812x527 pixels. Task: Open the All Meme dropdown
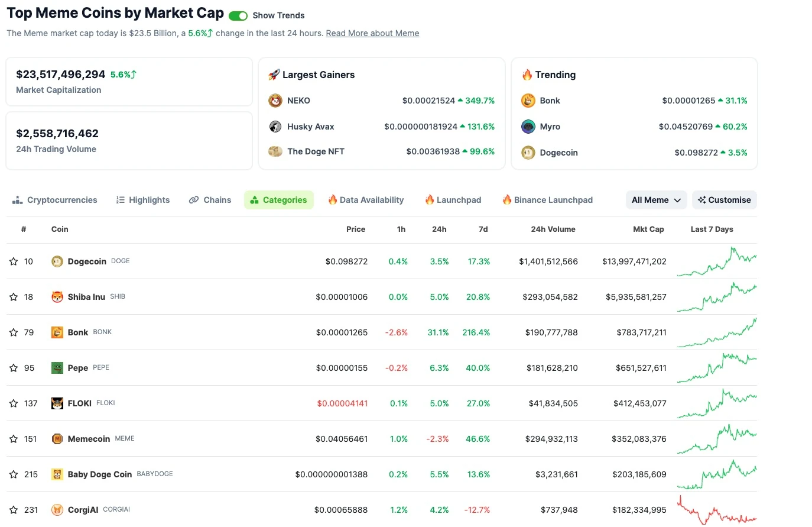point(656,200)
